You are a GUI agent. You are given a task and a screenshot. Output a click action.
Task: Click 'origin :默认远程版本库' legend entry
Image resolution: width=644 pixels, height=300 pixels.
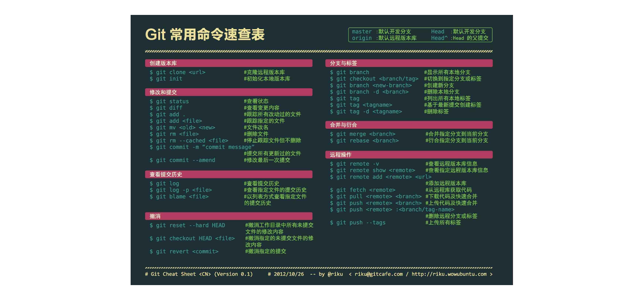point(384,38)
